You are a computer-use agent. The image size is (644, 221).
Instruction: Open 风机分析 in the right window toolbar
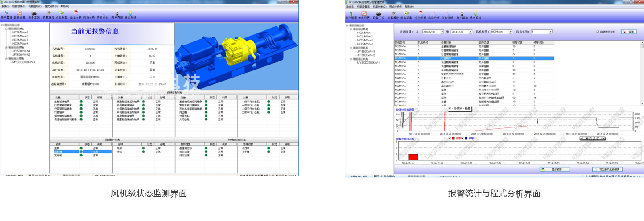[447, 15]
